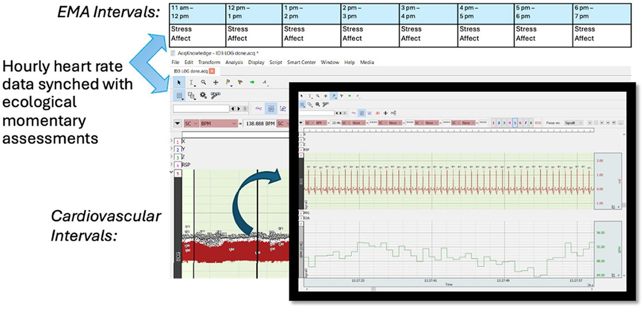Click the green arrow icon in back window toolbar

(x=252, y=82)
